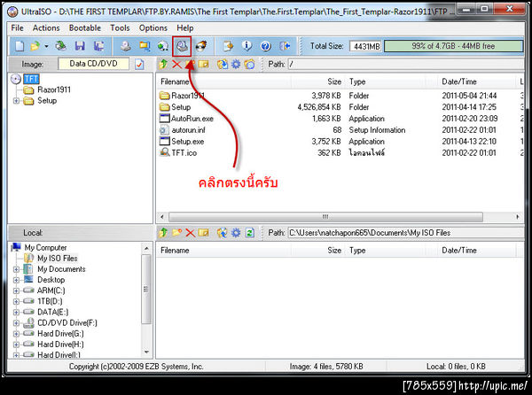The image size is (532, 395).
Task: Click the Compress ISO toolbar icon
Action: (x=145, y=46)
